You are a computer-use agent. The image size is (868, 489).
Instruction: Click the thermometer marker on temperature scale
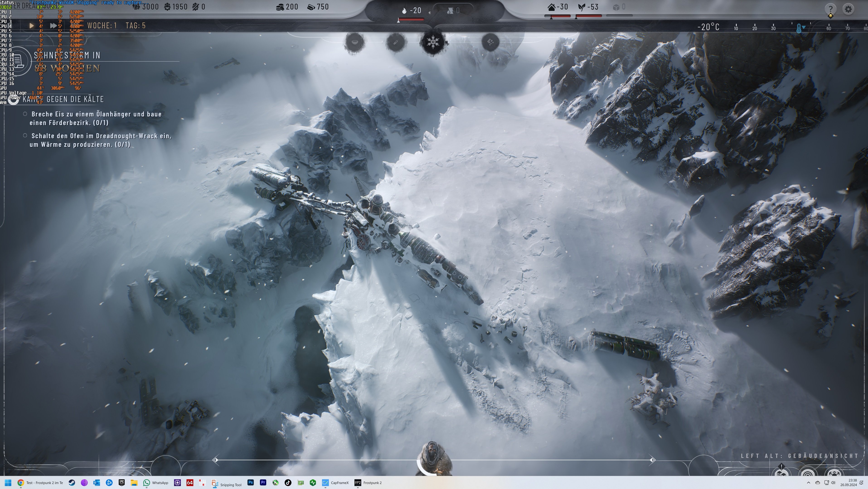(799, 28)
